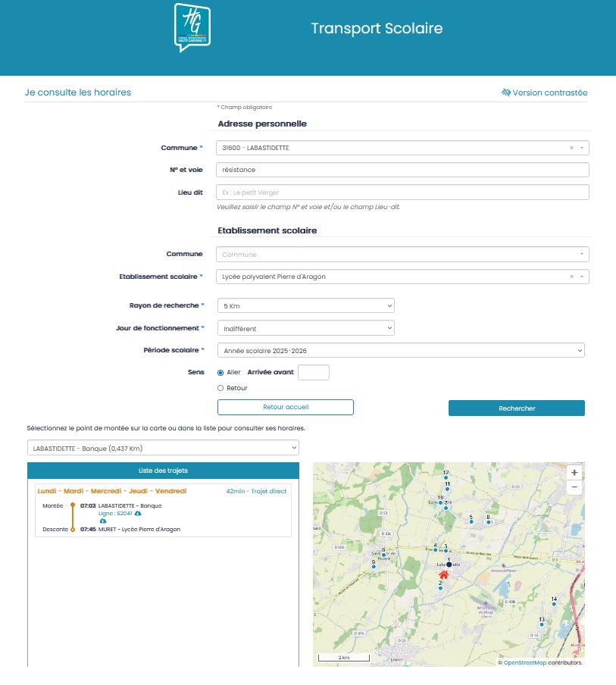The width and height of the screenshot is (616, 685).
Task: Click the Liste des trajets header
Action: pyautogui.click(x=163, y=471)
